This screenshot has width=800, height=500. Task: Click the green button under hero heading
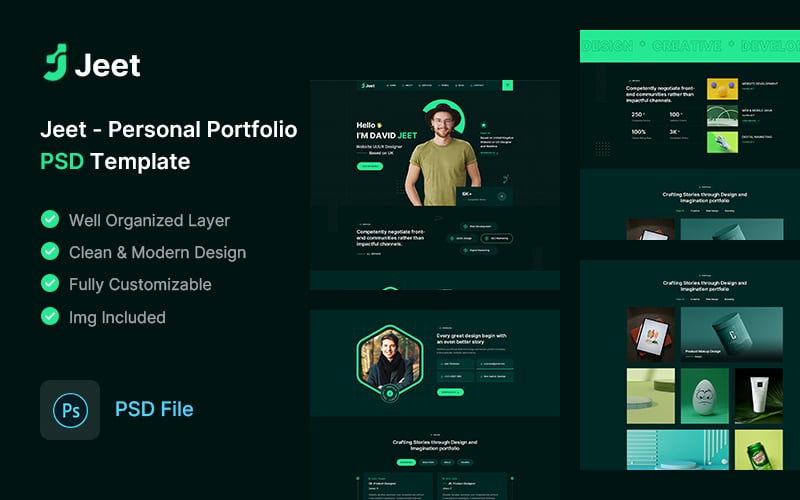point(369,166)
